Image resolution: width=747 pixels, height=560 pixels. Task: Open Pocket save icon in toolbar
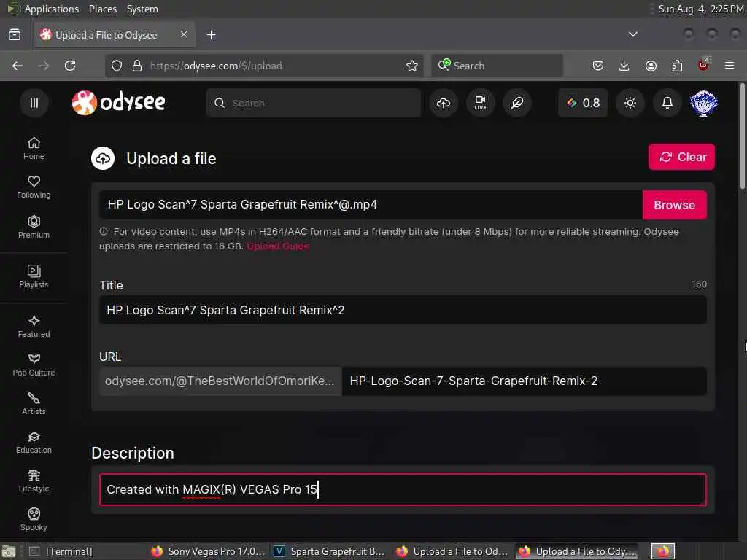(598, 66)
